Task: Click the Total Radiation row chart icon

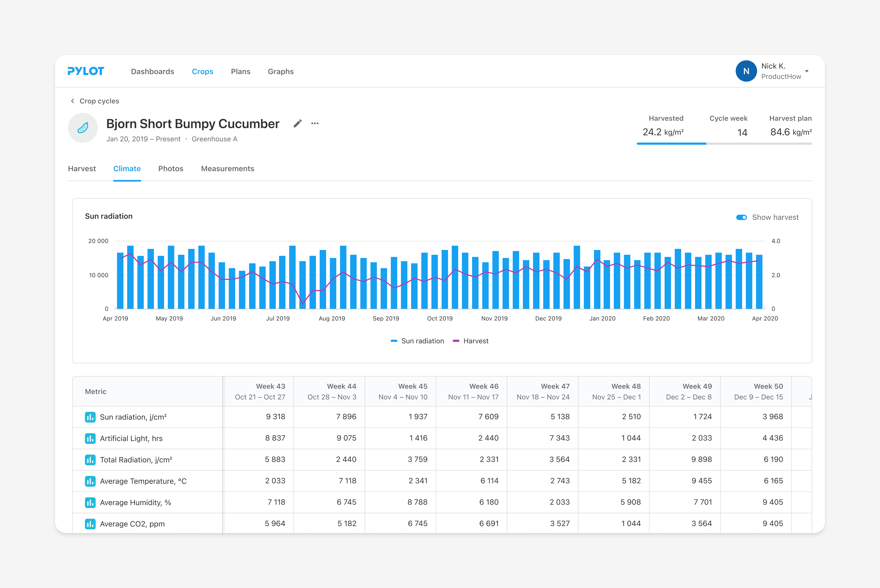Action: [x=90, y=460]
